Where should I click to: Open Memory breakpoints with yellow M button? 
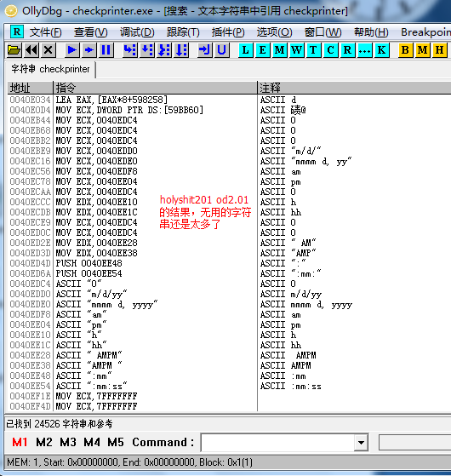422,49
